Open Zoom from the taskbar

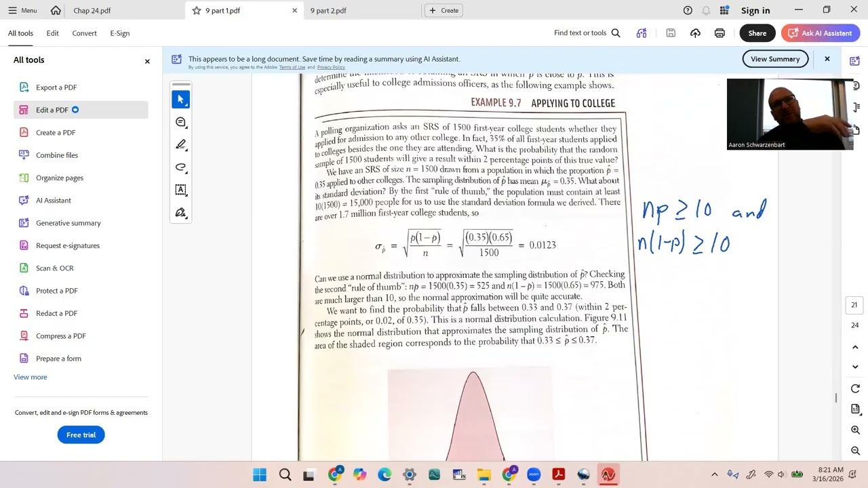pos(533,475)
